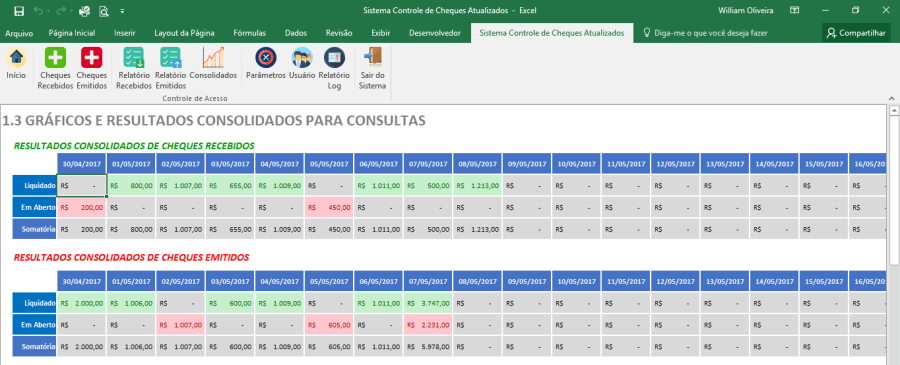Open Ribbon Display Options icon
The width and height of the screenshot is (900, 365).
(794, 10)
